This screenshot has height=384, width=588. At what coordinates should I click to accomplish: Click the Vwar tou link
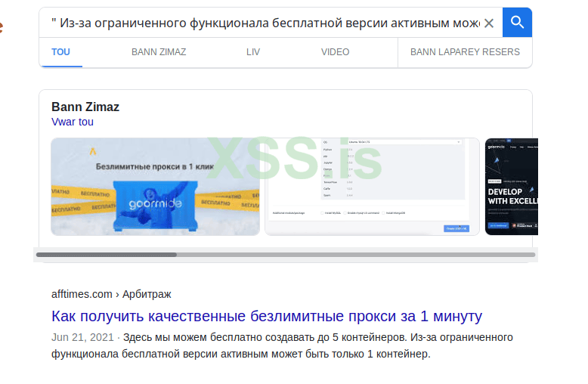click(73, 122)
